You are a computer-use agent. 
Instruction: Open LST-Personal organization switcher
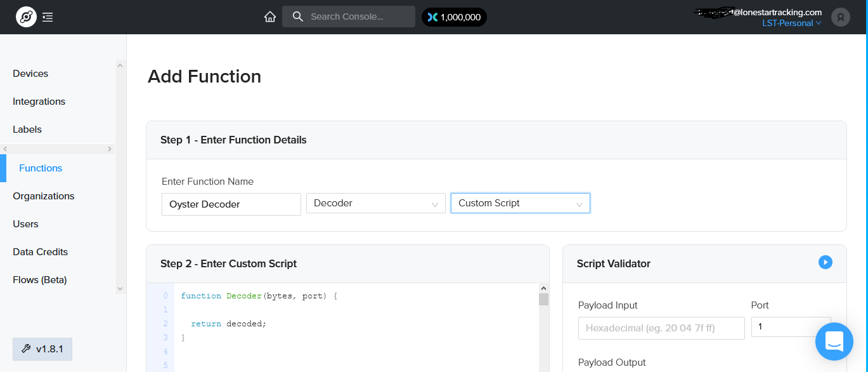pos(791,23)
